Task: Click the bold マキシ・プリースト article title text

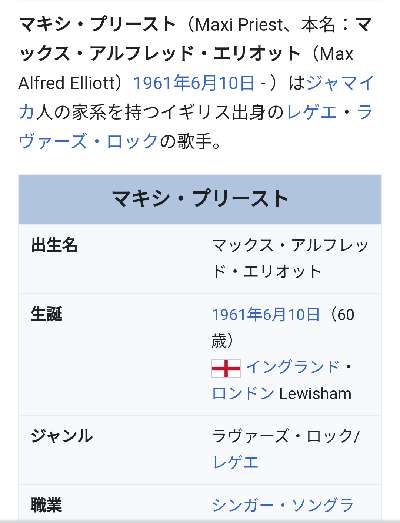Action: [x=97, y=25]
